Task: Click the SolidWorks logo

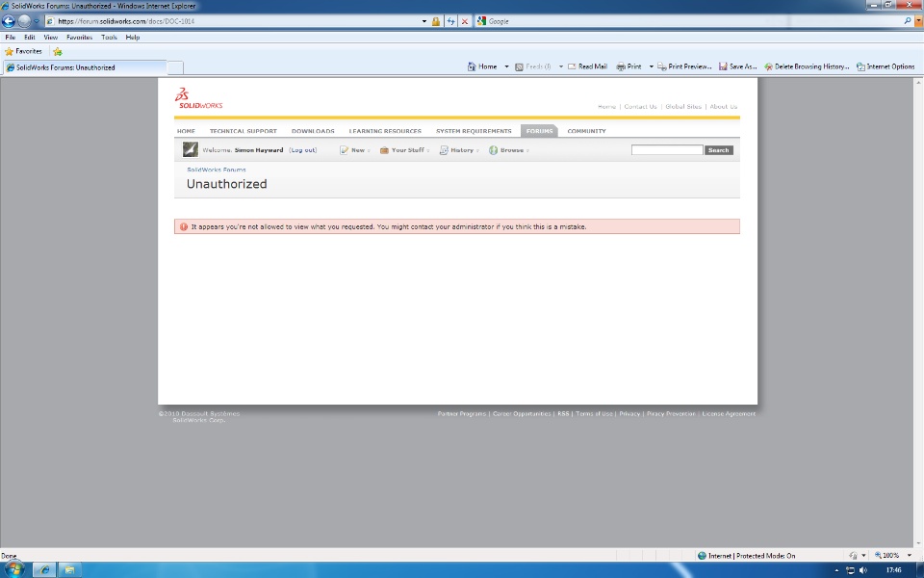Action: [198, 98]
